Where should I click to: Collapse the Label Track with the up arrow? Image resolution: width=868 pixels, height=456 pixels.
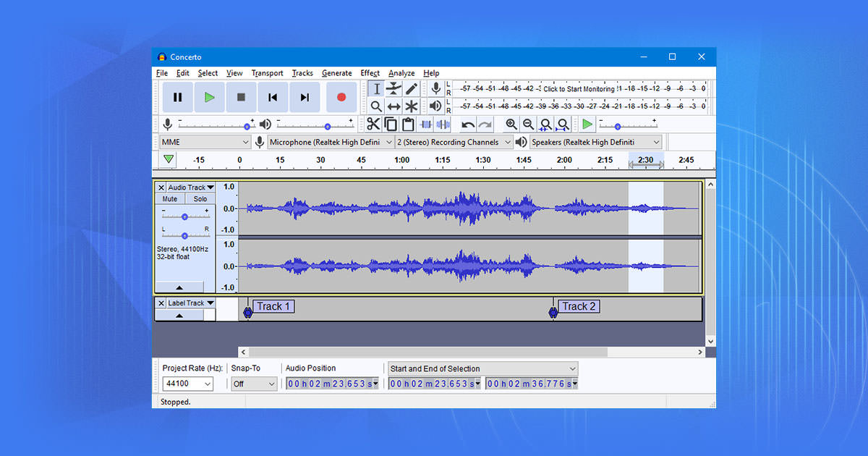[179, 316]
